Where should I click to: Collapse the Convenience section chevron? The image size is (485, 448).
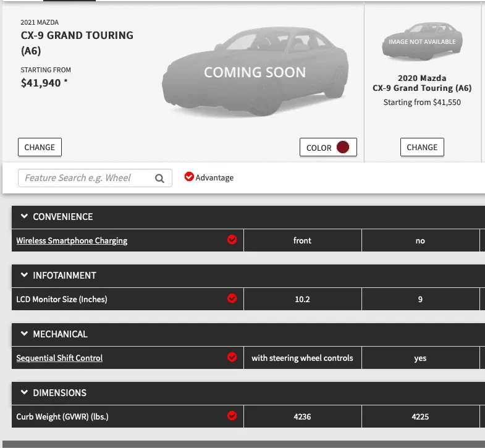point(24,216)
